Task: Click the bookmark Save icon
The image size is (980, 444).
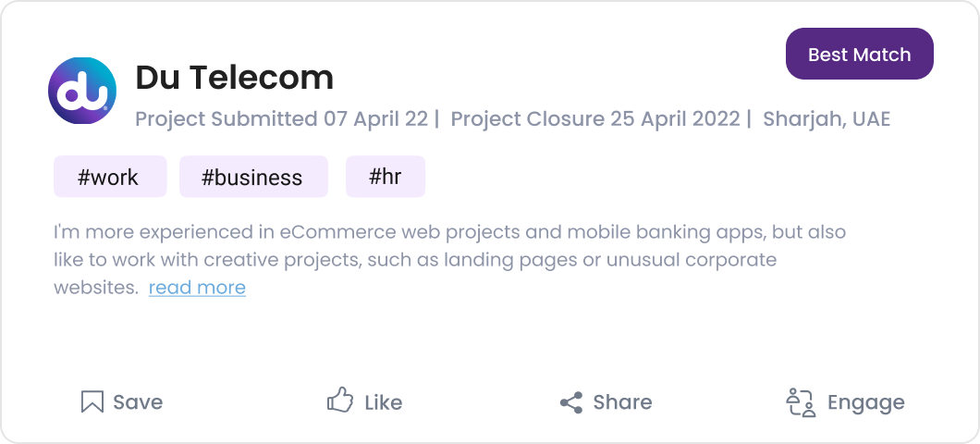Action: tap(92, 401)
